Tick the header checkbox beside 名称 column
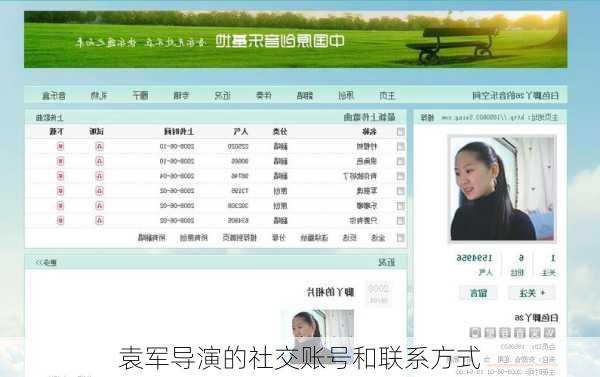Image resolution: width=600 pixels, height=377 pixels. (x=400, y=132)
